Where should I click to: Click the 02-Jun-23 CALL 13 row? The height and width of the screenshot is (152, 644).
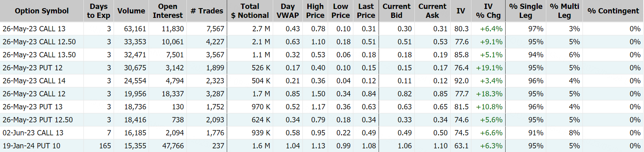(322, 133)
